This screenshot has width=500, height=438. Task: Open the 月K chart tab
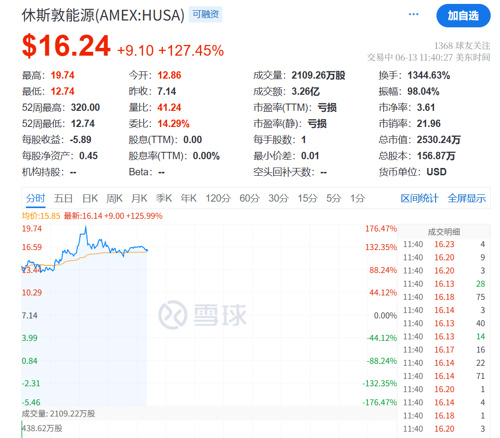point(139,198)
